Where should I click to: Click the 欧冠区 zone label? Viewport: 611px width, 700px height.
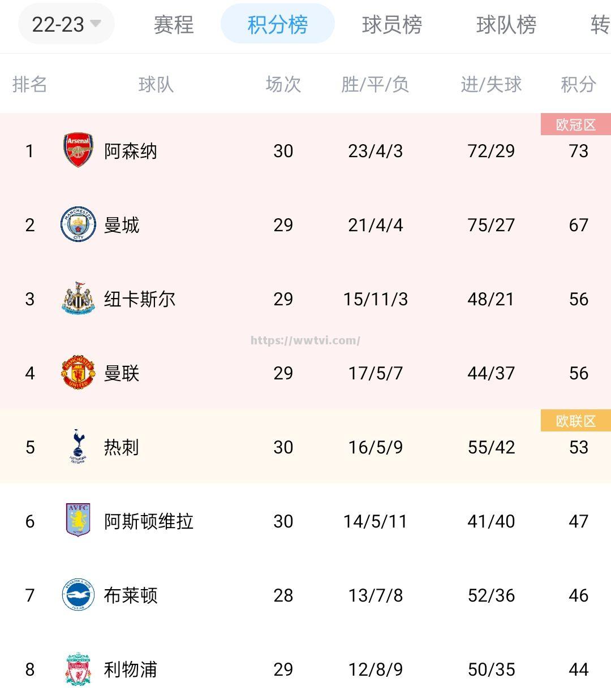tap(576, 125)
